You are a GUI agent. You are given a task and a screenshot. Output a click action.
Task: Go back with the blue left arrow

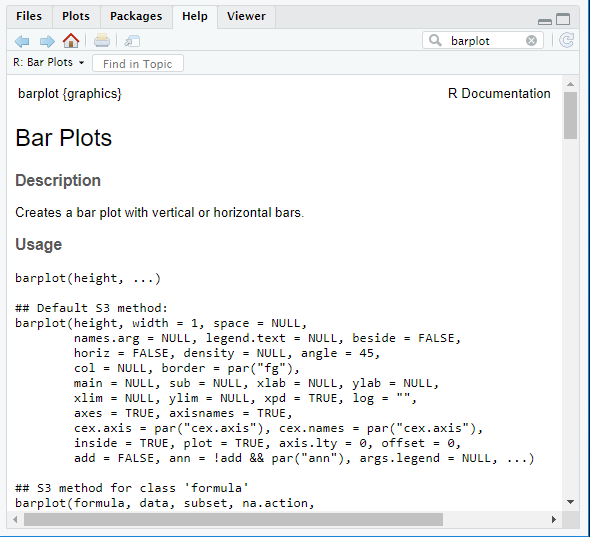[x=22, y=41]
